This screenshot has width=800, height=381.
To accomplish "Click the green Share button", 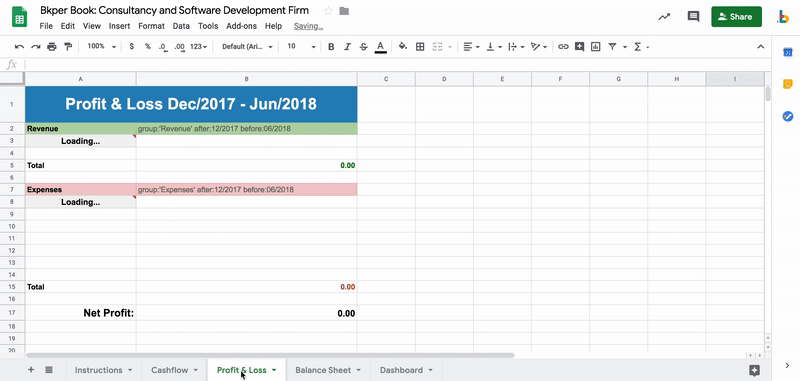I will [736, 17].
